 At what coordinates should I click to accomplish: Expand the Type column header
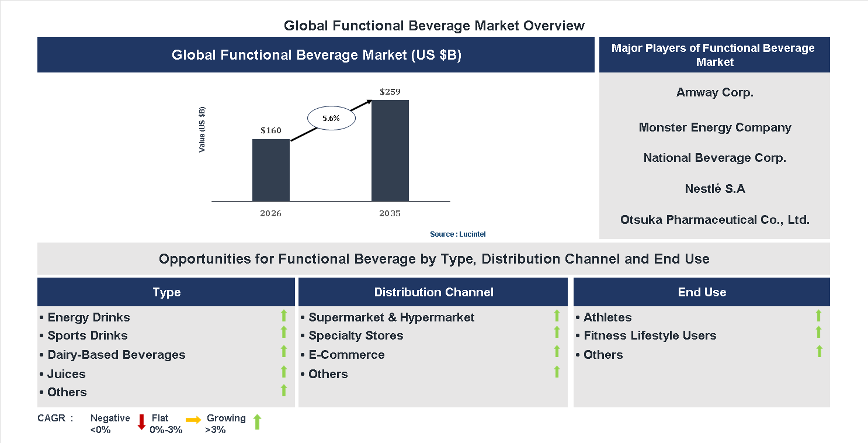(166, 292)
